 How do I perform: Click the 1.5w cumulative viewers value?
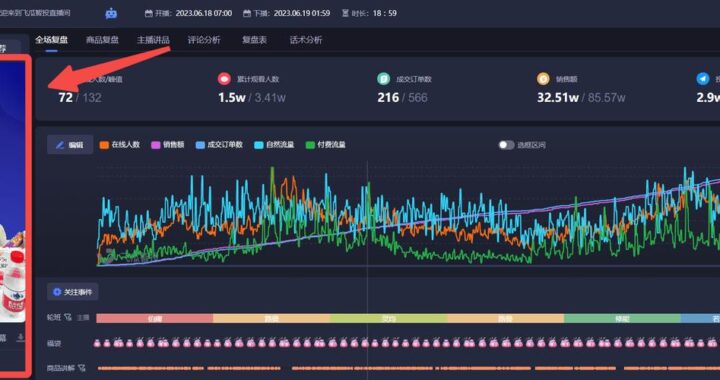coord(232,97)
